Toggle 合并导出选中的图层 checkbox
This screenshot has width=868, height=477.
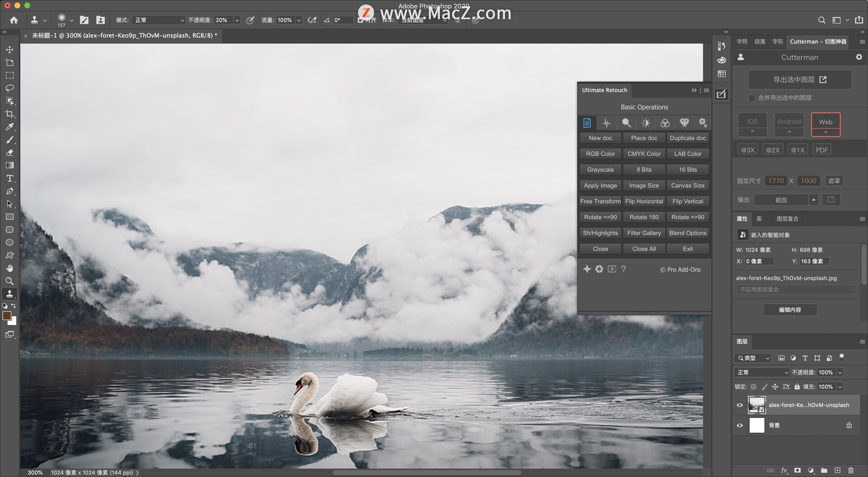(752, 98)
